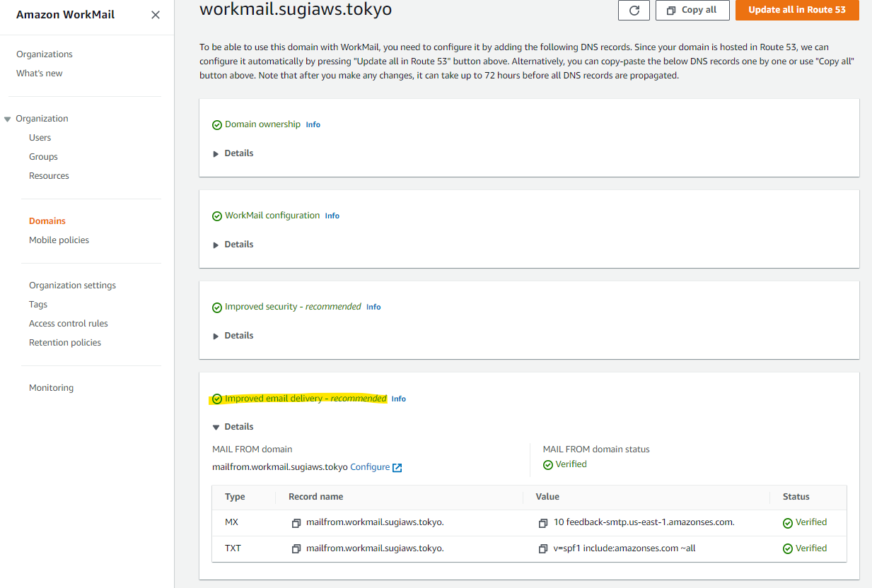Viewport: 872px width, 588px height.
Task: Expand Details under Improved security
Action: (233, 336)
